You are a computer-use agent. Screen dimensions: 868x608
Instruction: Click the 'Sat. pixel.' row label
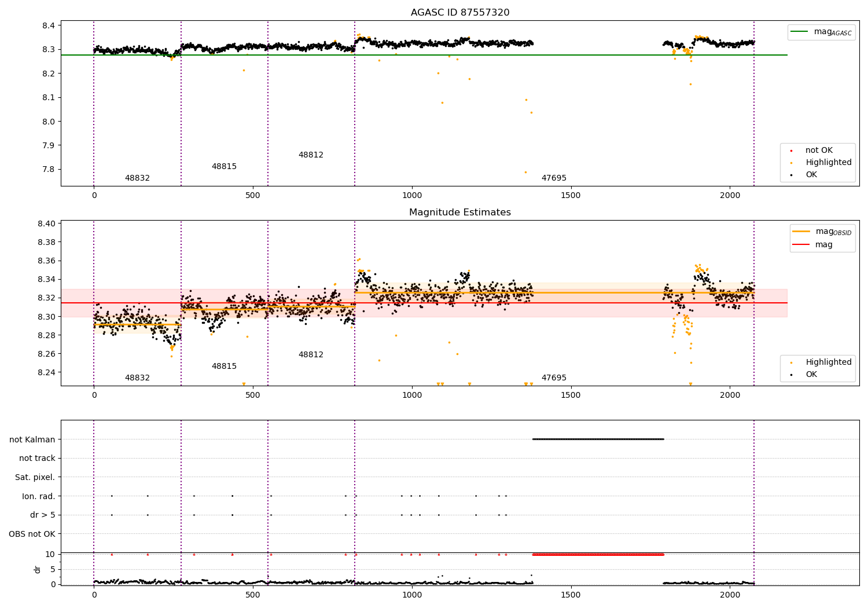pyautogui.click(x=35, y=478)
